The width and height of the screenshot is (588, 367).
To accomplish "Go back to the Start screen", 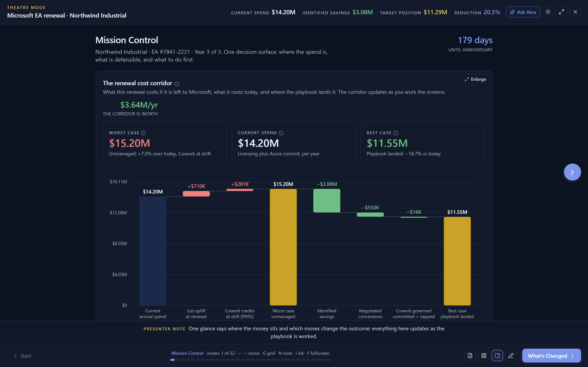I will 22,356.
